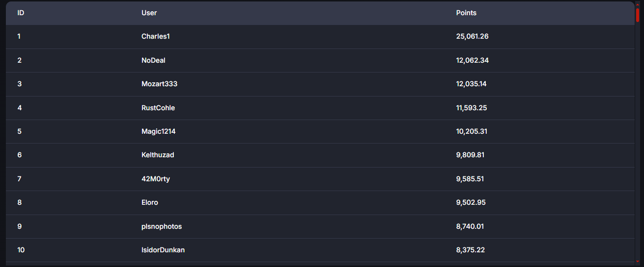Click the Points column header

coord(466,13)
